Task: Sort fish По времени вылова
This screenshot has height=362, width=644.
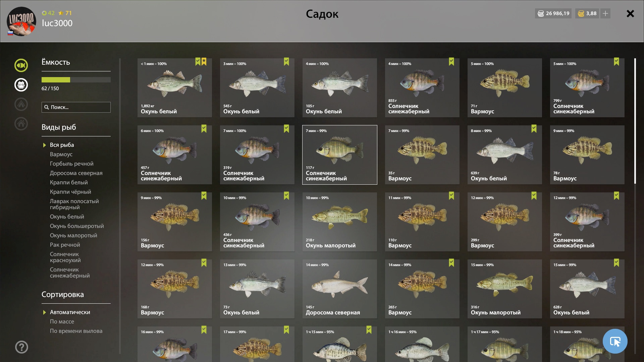Action: [x=76, y=331]
